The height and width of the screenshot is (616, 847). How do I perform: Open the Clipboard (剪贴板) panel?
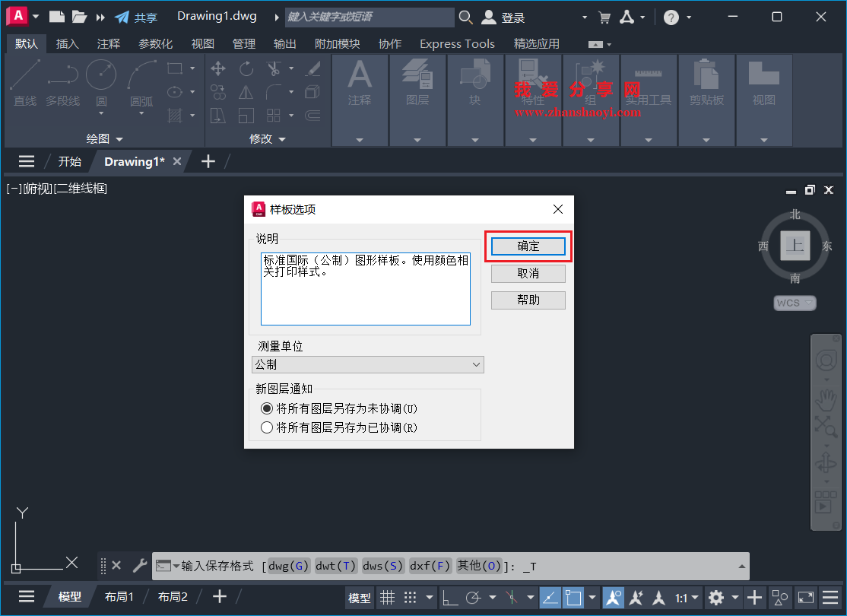click(706, 100)
